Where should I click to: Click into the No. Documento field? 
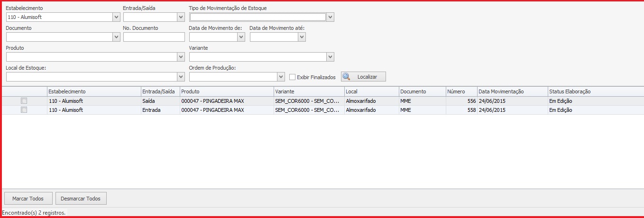[x=154, y=37]
